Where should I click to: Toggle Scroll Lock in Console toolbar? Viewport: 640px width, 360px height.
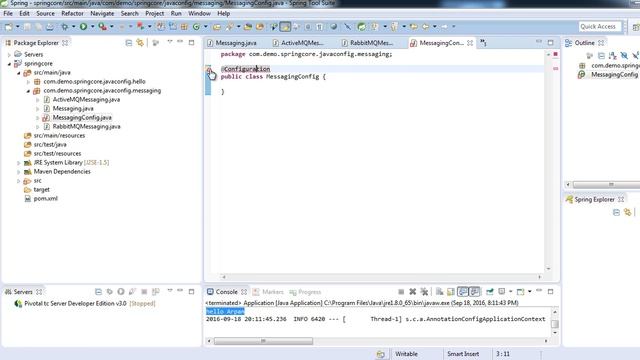451,291
